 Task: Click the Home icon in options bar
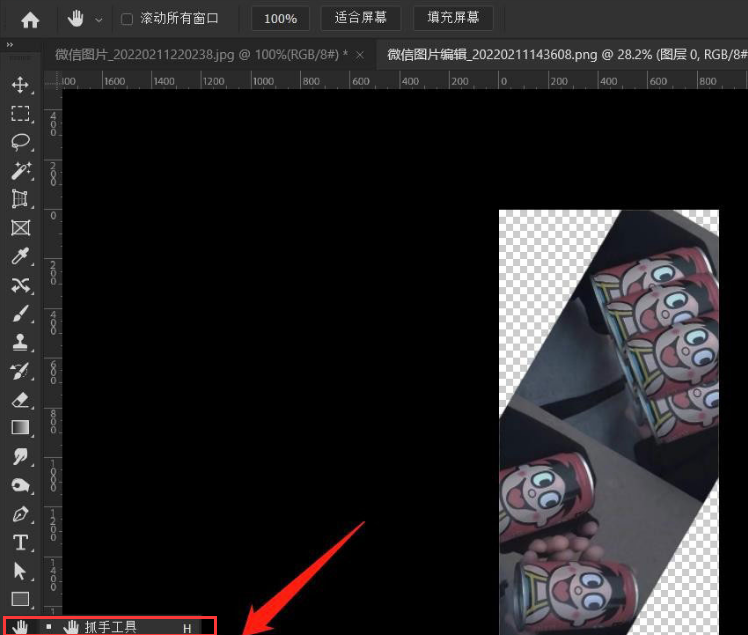30,20
